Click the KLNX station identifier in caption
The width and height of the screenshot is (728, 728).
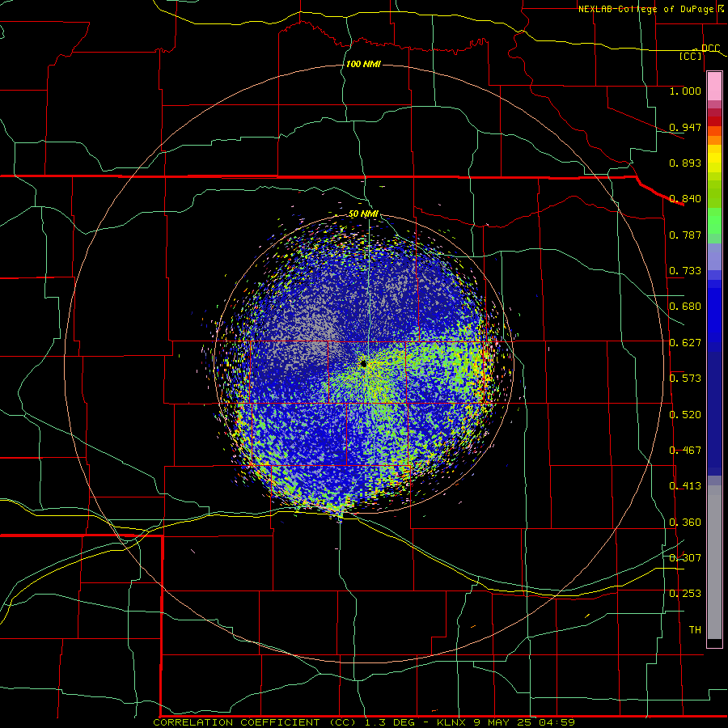(x=451, y=722)
